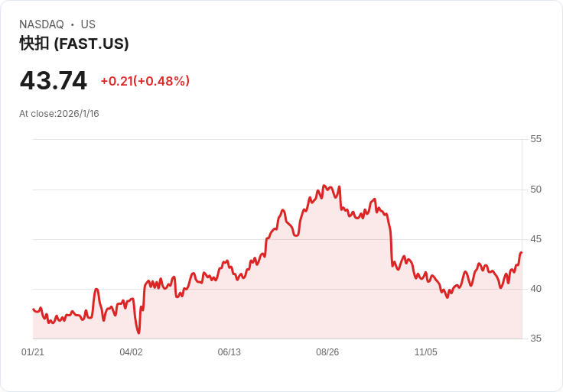
Task: Click the 55 value on the y-axis
Action: pos(535,139)
